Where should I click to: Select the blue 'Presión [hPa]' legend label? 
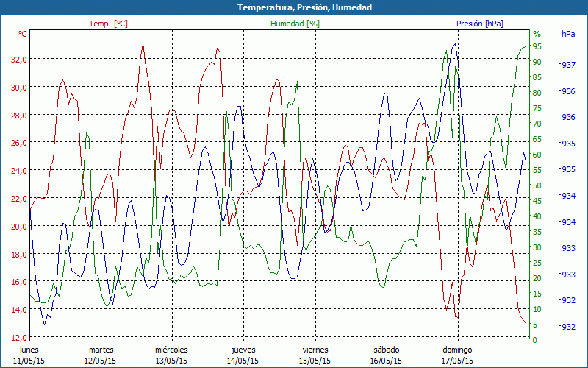[x=481, y=24]
